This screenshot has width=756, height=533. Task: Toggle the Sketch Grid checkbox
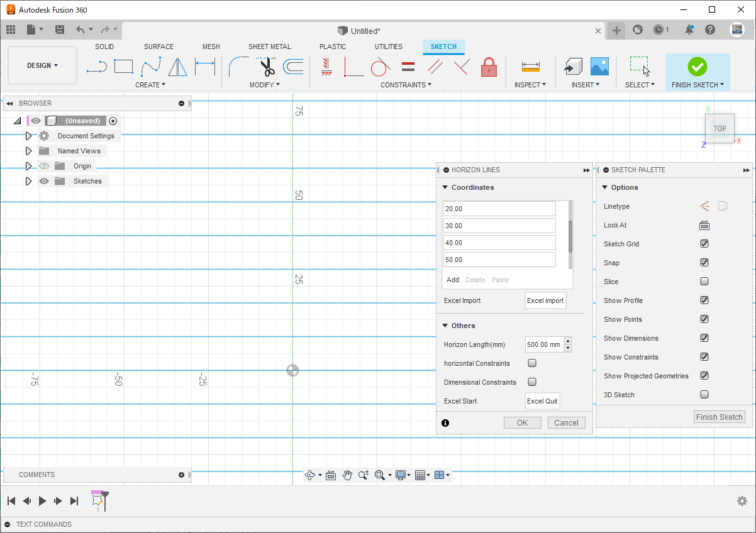click(704, 244)
